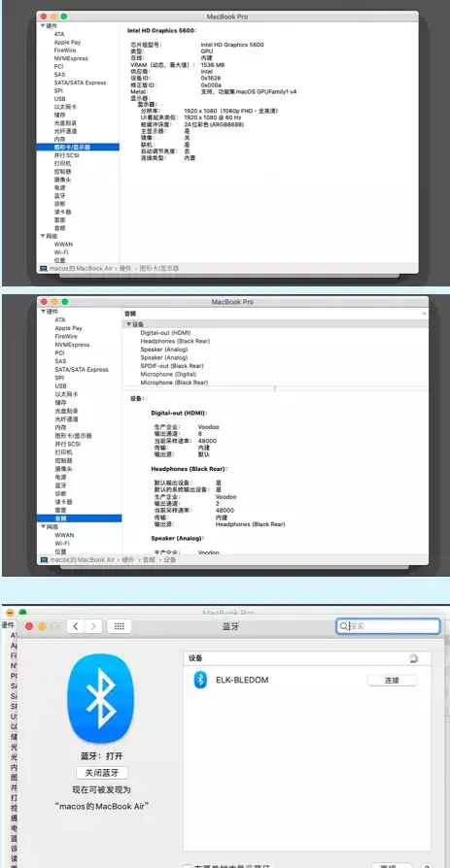Click 设备 in the Audio window path bar
Image resolution: width=450 pixels, height=868 pixels.
click(x=169, y=559)
